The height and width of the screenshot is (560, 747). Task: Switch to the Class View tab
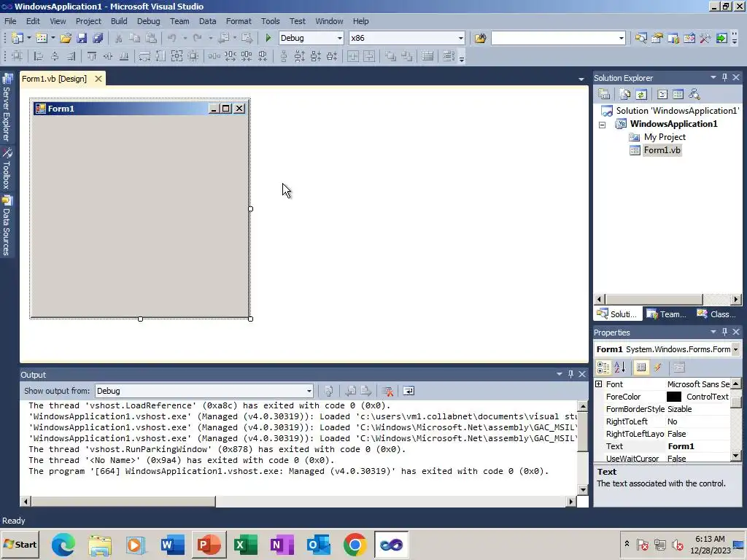point(716,314)
